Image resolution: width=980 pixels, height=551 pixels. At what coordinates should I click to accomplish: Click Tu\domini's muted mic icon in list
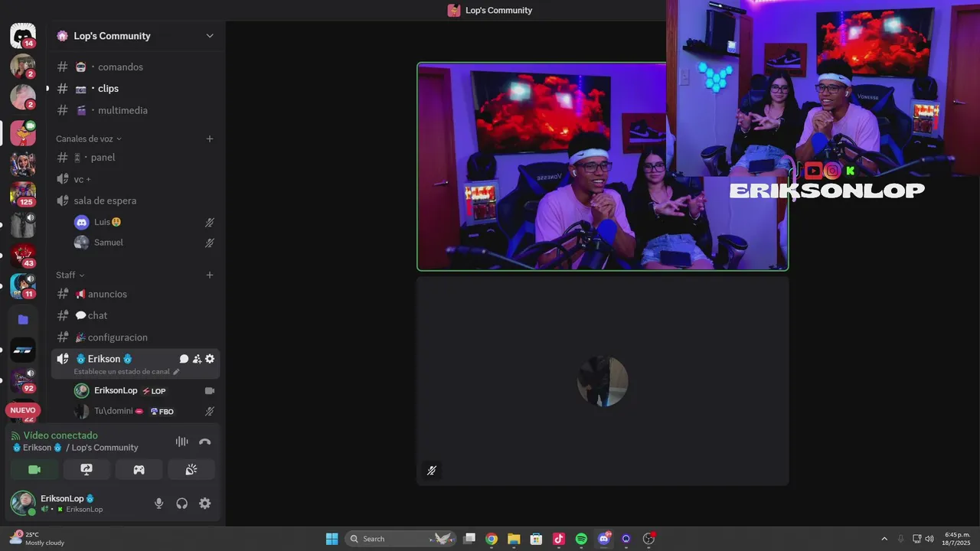click(x=210, y=411)
